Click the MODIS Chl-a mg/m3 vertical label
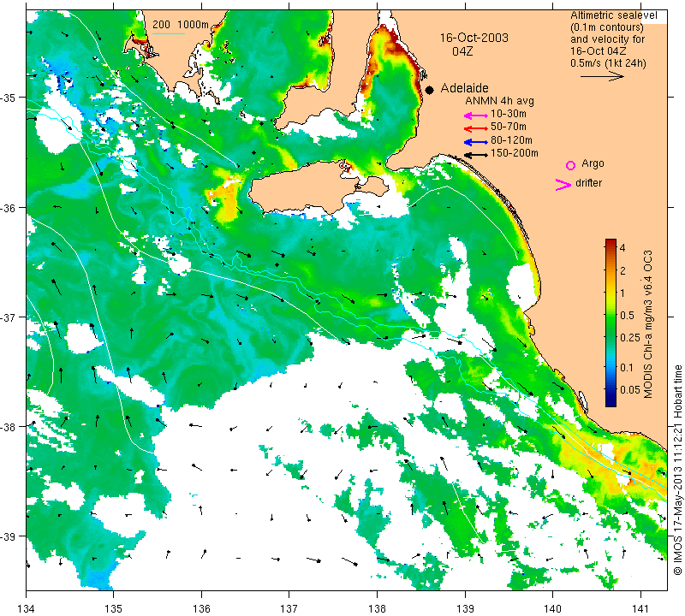Viewport: 685px width, 616px height. [648, 324]
